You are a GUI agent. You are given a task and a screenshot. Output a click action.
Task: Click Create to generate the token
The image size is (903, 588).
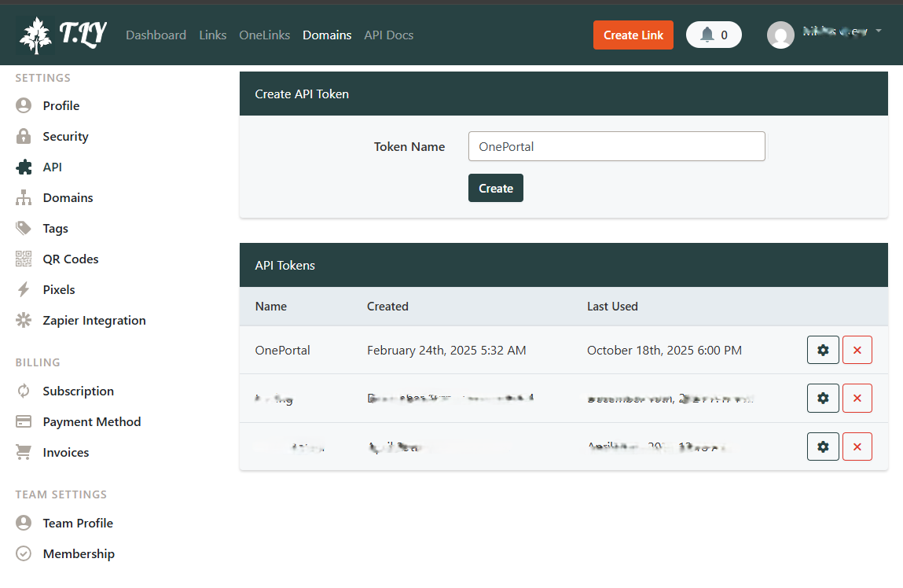(495, 188)
